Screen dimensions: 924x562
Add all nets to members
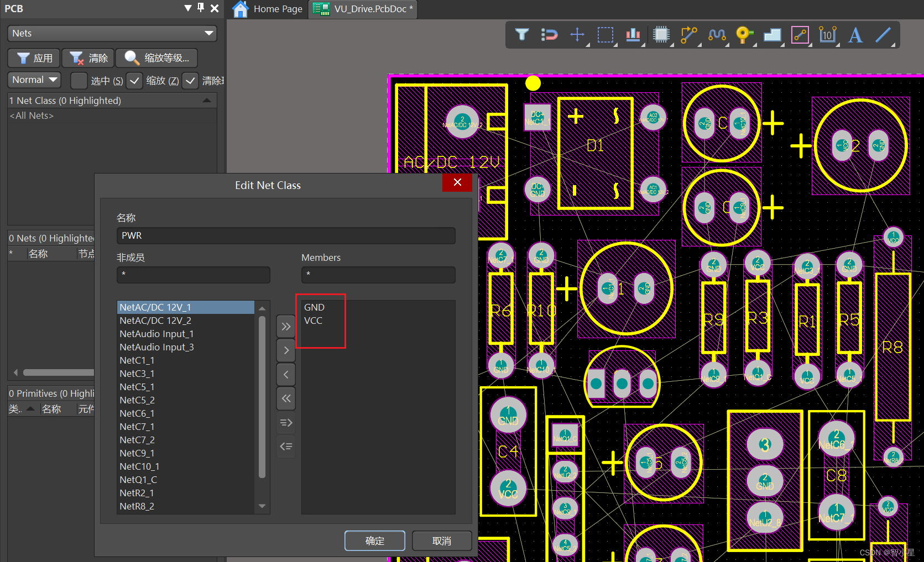point(286,327)
